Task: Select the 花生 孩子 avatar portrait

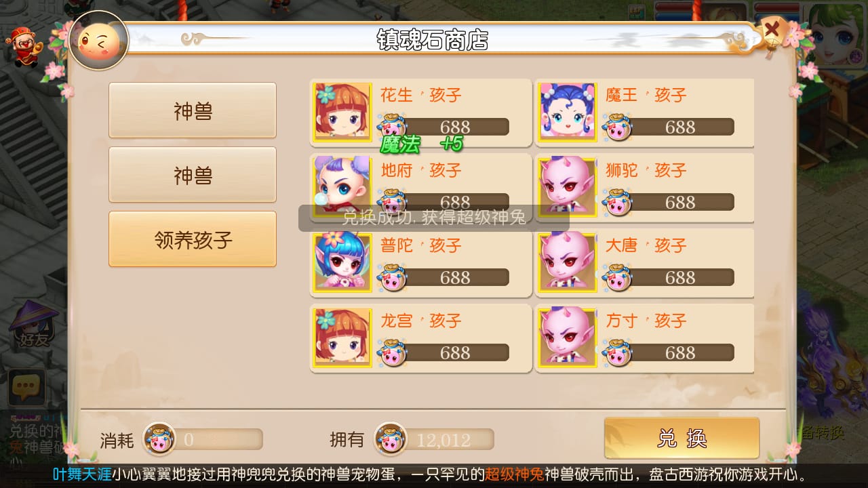Action: 342,113
